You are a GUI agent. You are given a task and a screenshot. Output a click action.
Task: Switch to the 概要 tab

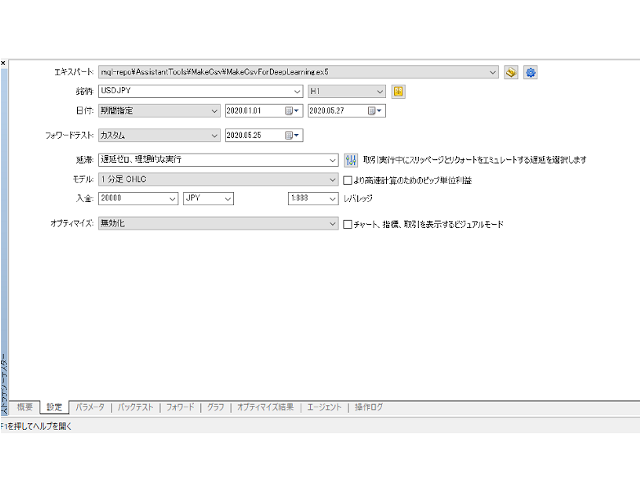(24, 407)
